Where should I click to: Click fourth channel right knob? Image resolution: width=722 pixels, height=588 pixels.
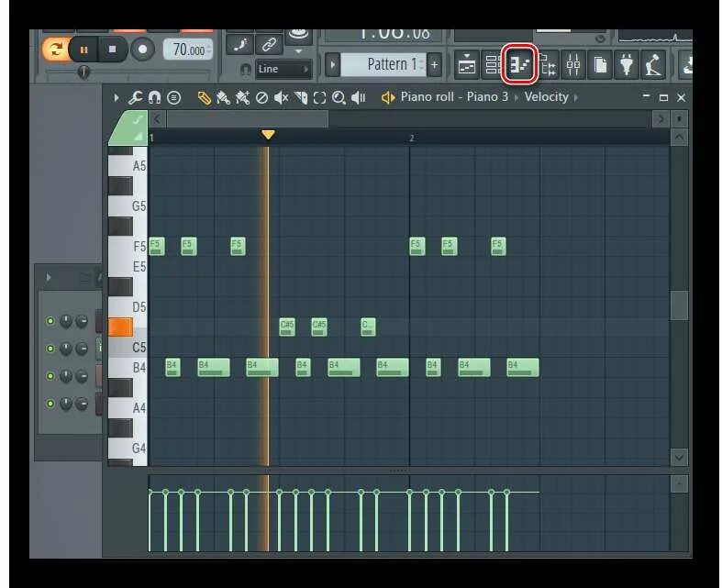click(x=82, y=404)
